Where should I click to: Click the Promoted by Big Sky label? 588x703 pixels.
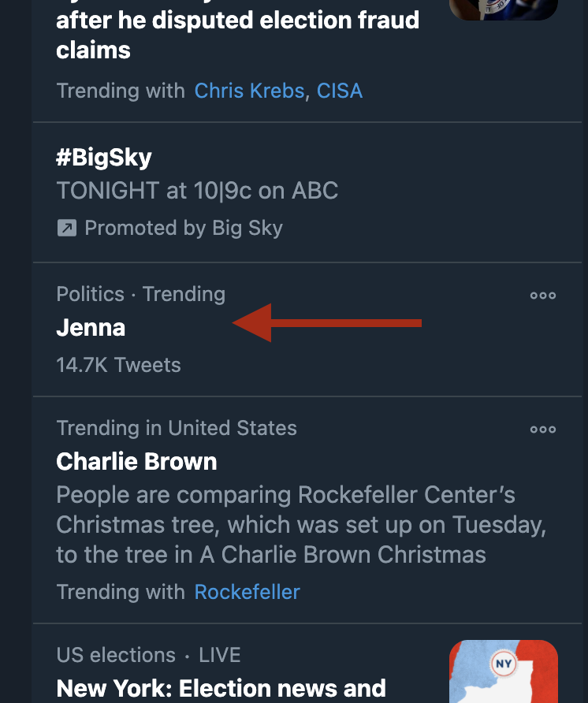183,229
